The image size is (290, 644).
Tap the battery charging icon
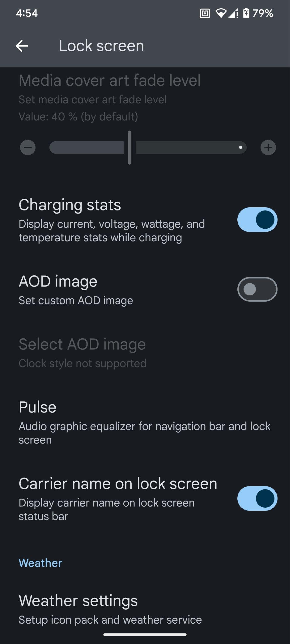(246, 13)
